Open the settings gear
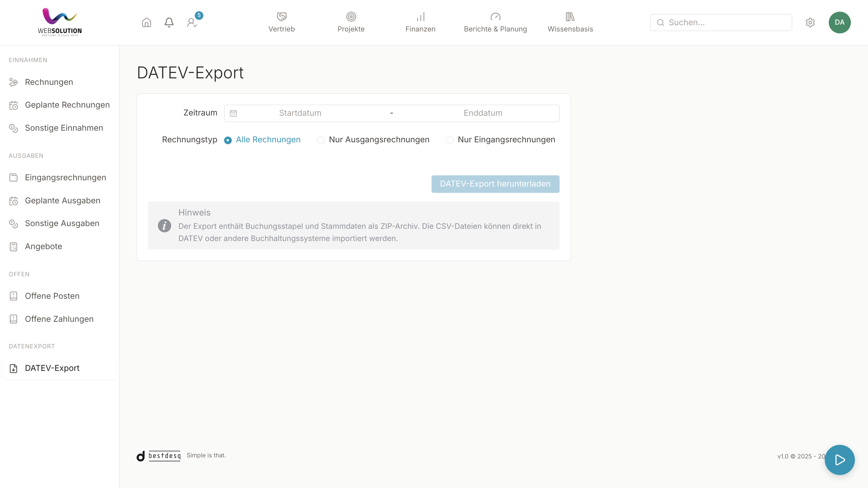868x488 pixels. tap(810, 23)
